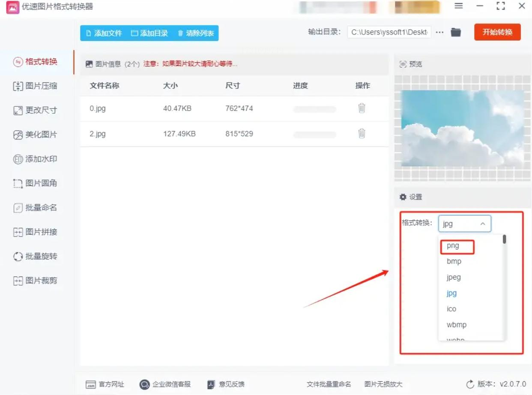Open the 图片压缩 sidebar section

point(36,86)
